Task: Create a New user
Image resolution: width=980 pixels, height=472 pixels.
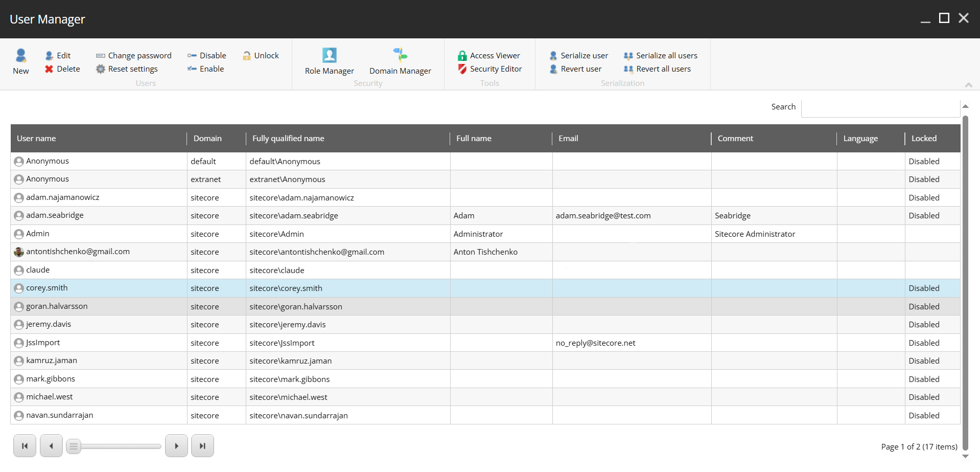Action: (20, 61)
